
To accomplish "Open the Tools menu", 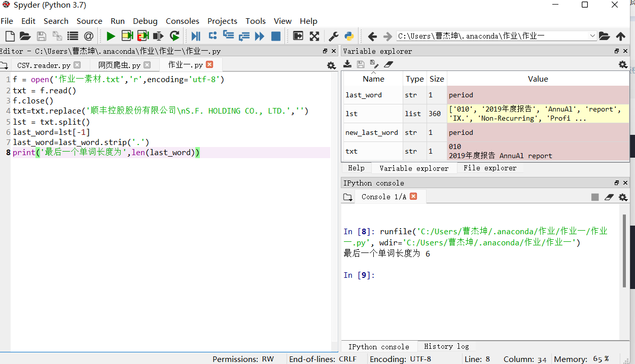I will (x=256, y=21).
